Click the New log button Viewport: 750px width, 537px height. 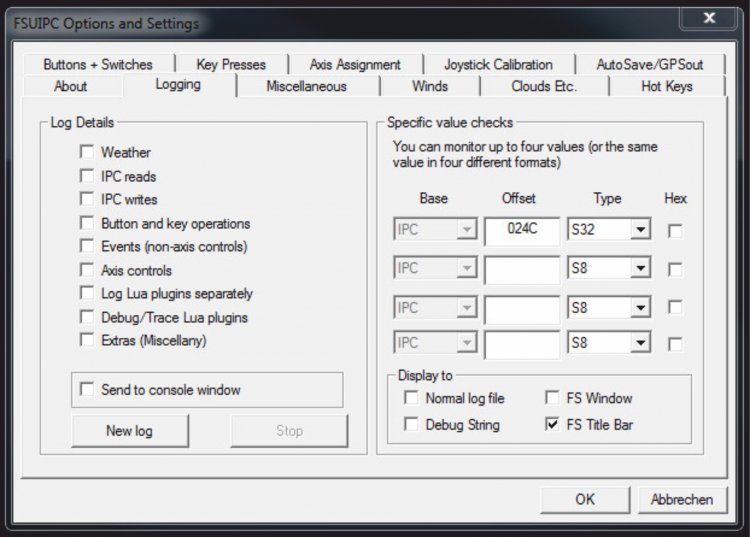point(130,431)
